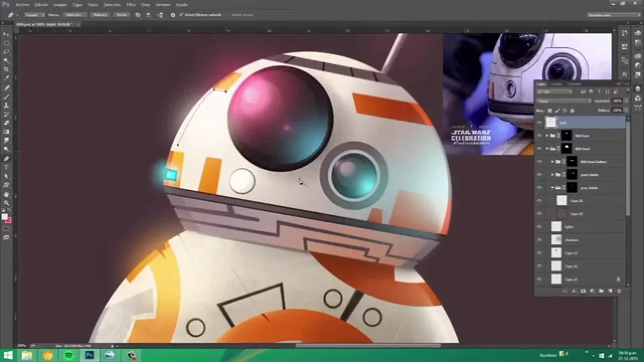
Task: Select the Crop tool
Action: coord(7,69)
